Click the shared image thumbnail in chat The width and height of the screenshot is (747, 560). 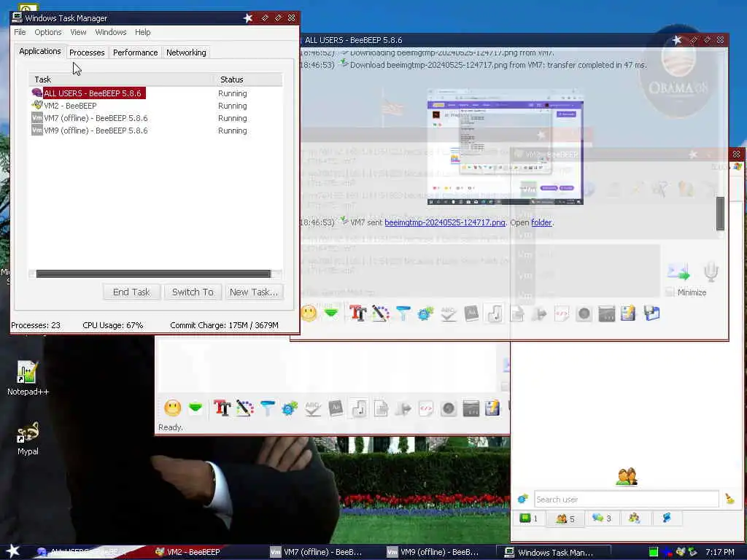[505, 147]
